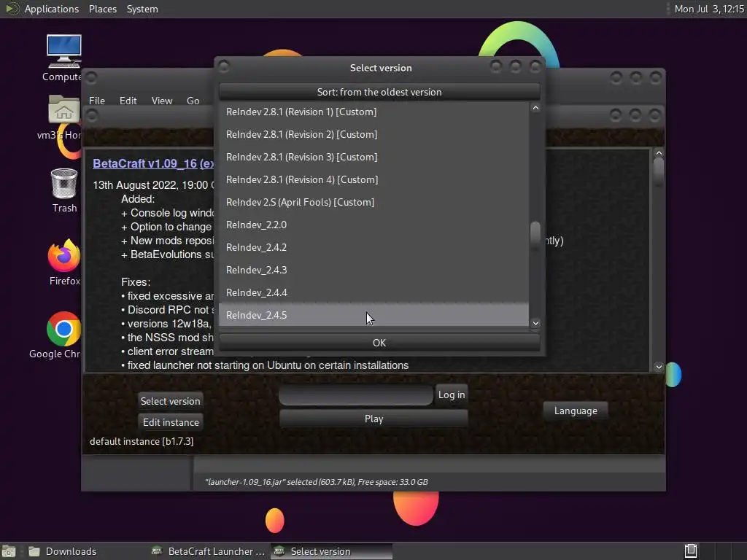Click the version list scroll down arrow
The image size is (747, 560).
[x=535, y=323]
